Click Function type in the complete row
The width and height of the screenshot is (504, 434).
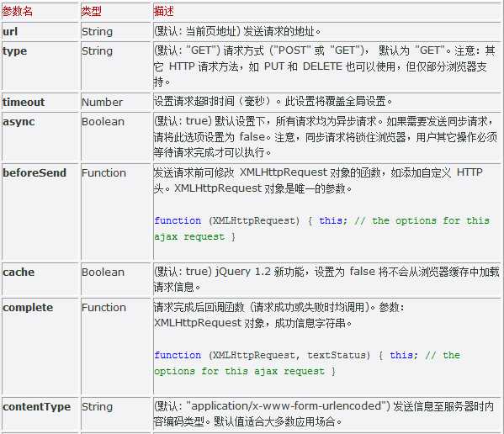pos(103,308)
